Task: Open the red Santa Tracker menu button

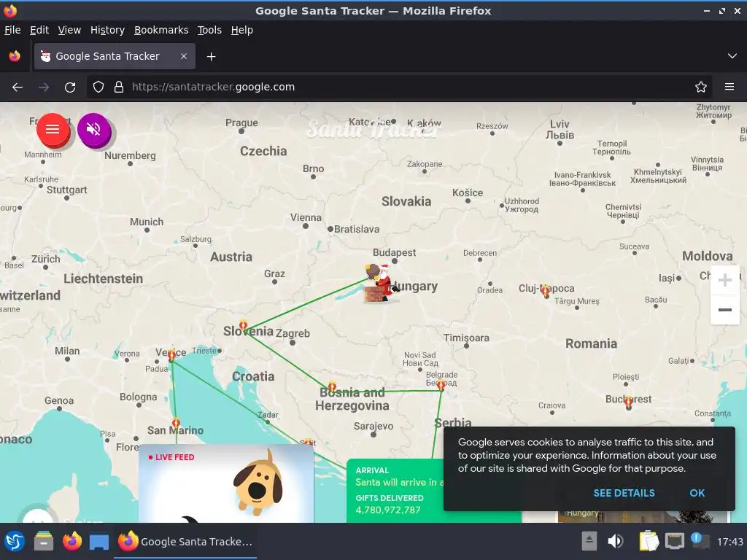Action: point(53,130)
